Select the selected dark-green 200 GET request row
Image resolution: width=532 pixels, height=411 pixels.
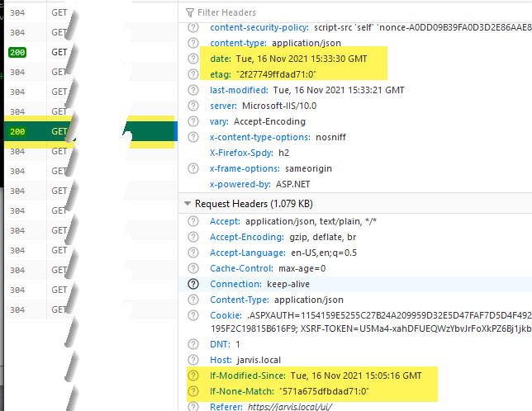[x=91, y=131]
